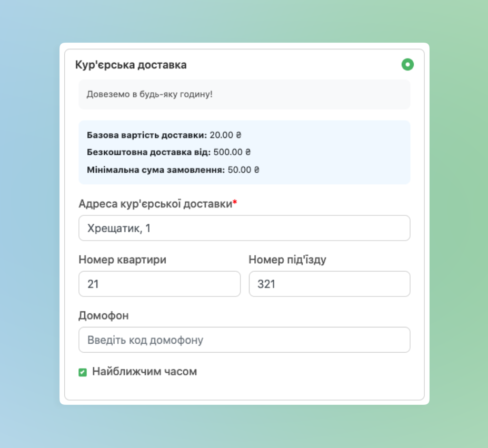The width and height of the screenshot is (488, 448).
Task: Focus the Введіть код домофону input
Action: coord(244,340)
